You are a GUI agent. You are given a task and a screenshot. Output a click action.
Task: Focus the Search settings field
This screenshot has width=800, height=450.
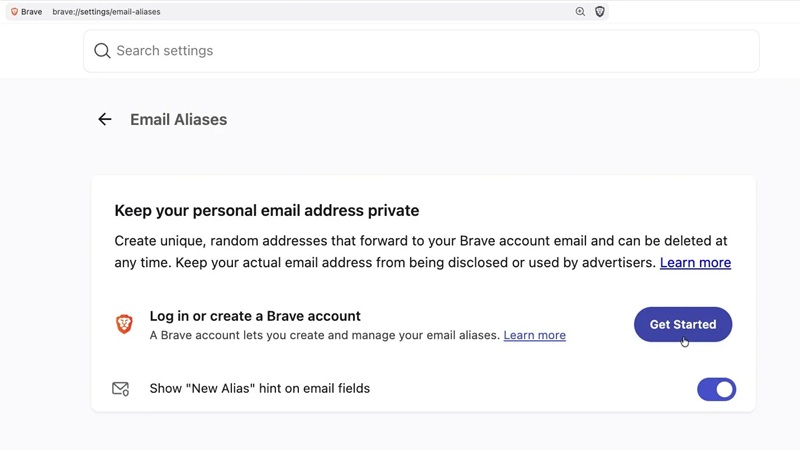421,51
